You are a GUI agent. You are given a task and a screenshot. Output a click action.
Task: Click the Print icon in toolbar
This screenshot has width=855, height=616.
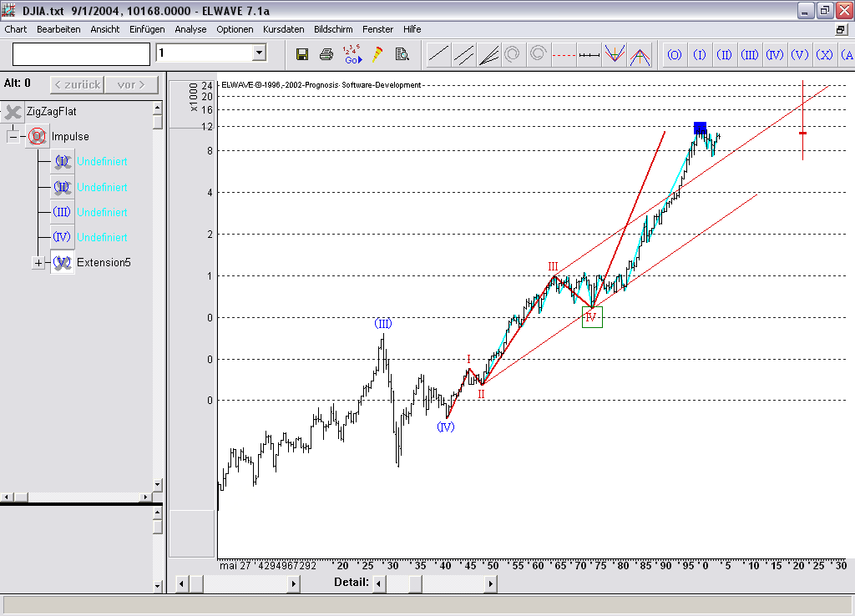pyautogui.click(x=326, y=54)
